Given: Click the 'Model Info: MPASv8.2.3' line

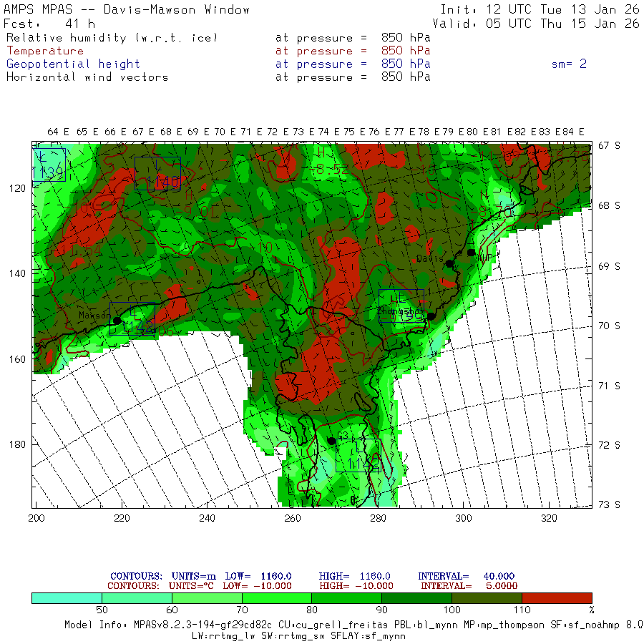Looking at the screenshot, I should (x=353, y=625).
